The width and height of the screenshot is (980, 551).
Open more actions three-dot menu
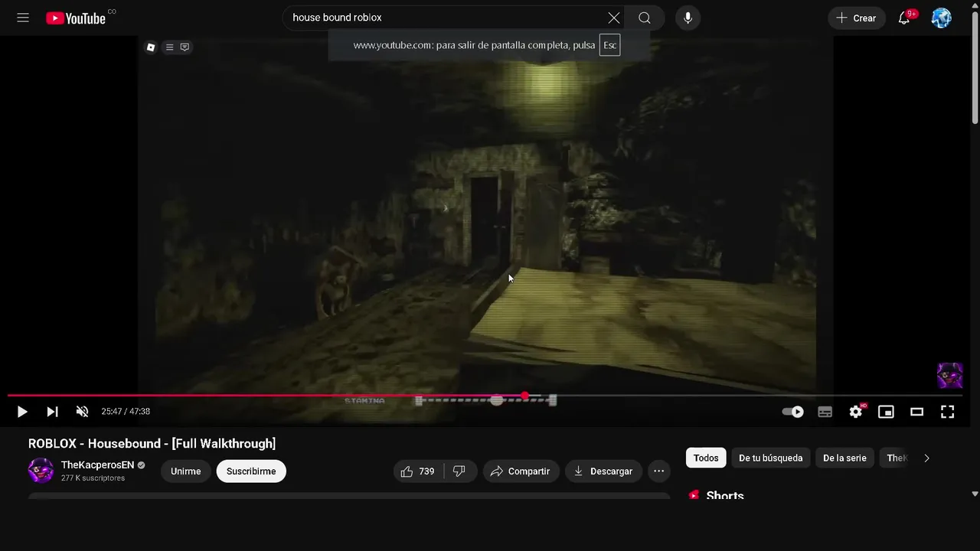659,471
